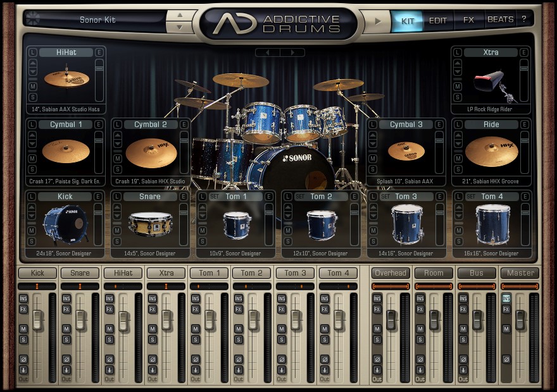
Task: Edit the Xtra slot with E button
Action: point(523,52)
